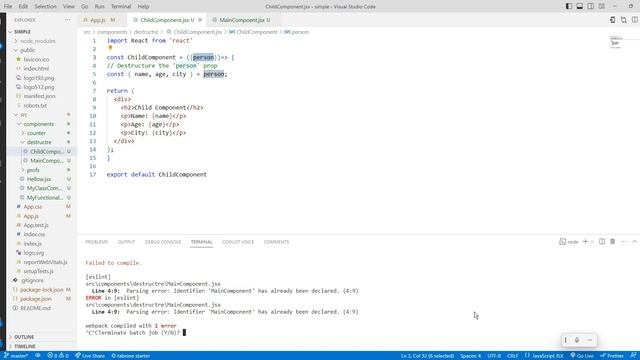Open the Help menu

click(x=143, y=7)
